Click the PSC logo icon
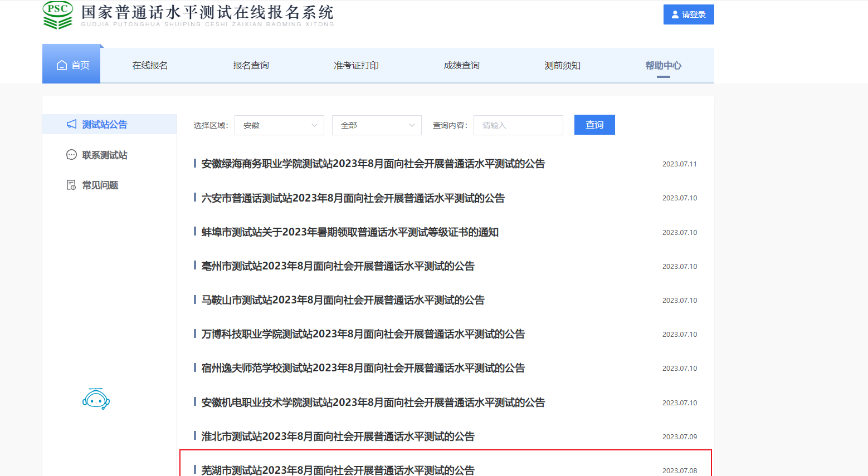 pyautogui.click(x=58, y=15)
